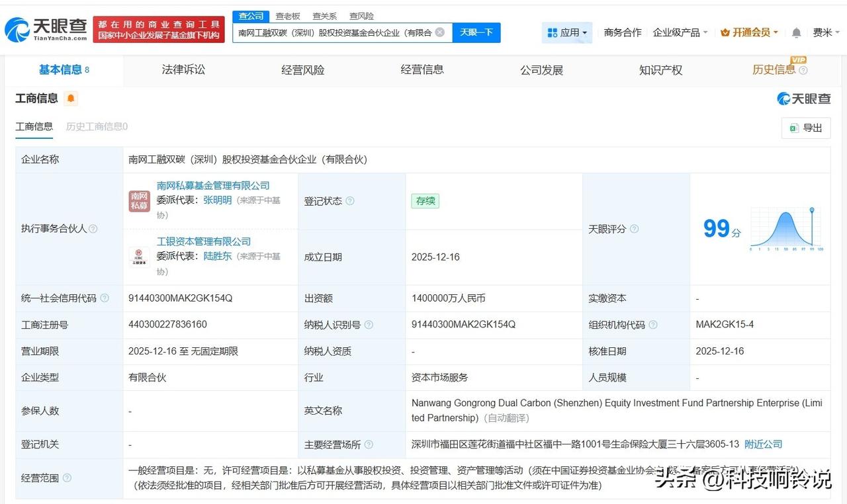Click registration number 440300227836160
This screenshot has height=504, width=847.
click(168, 325)
